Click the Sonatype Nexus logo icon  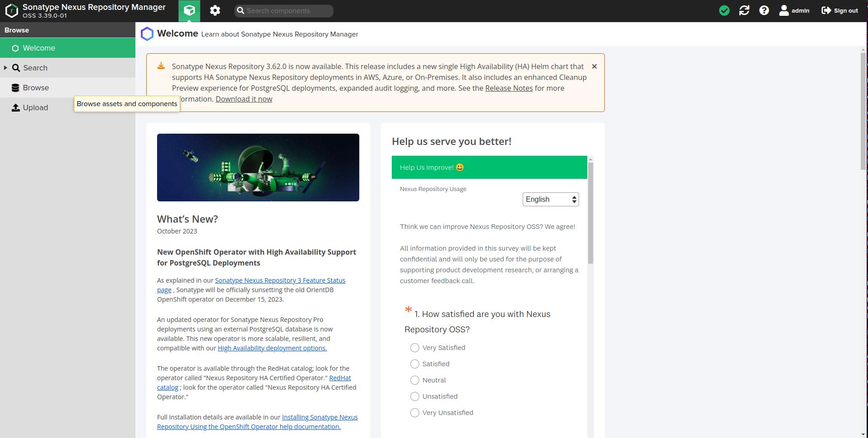[11, 11]
